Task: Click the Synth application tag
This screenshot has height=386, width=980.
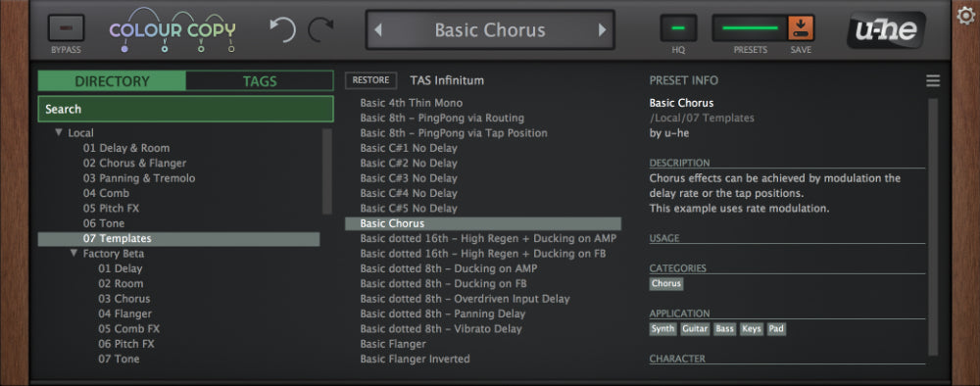Action: 662,328
